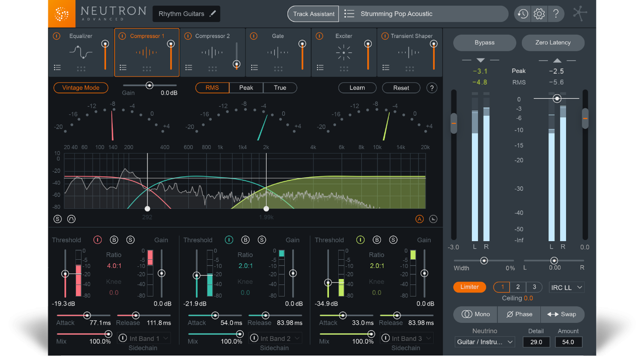Toggle Vintage Mode button
Viewport: 644px width, 361px height.
[x=80, y=88]
